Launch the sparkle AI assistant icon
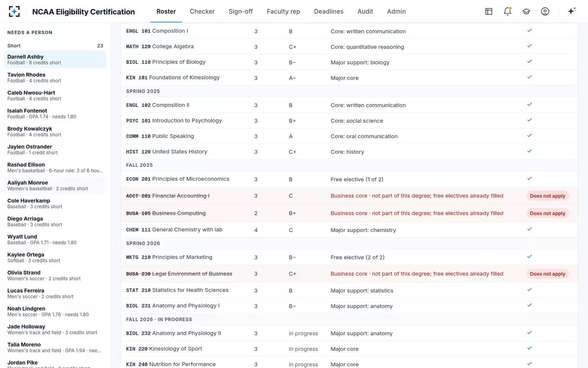This screenshot has width=588, height=368. click(572, 11)
